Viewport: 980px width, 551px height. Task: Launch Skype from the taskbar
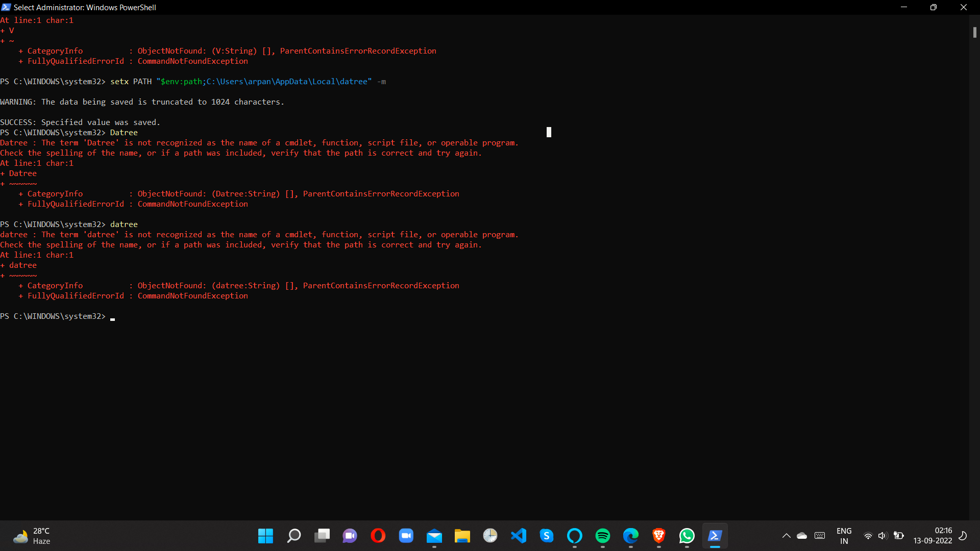click(x=546, y=536)
